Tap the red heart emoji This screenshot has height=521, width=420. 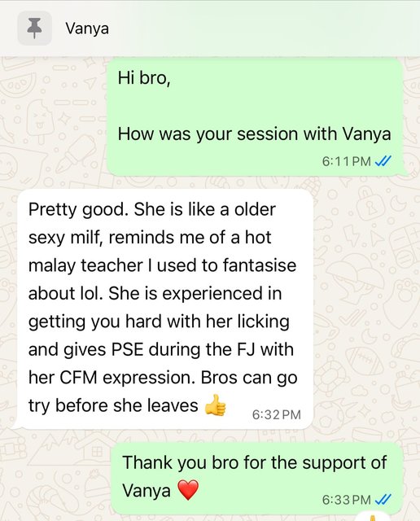[188, 490]
